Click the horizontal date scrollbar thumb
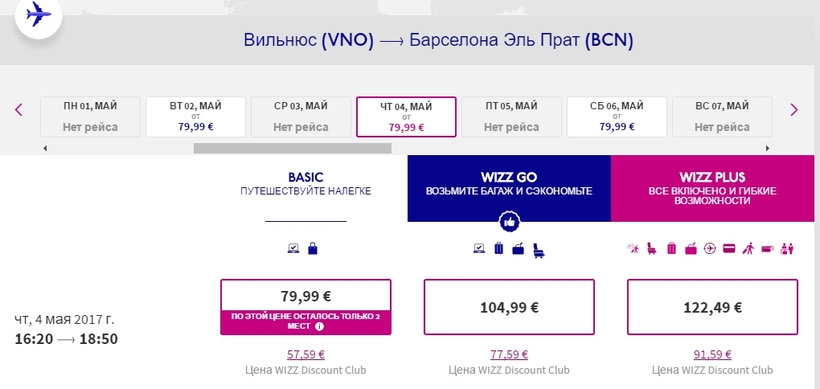820x389 pixels. tap(292, 148)
